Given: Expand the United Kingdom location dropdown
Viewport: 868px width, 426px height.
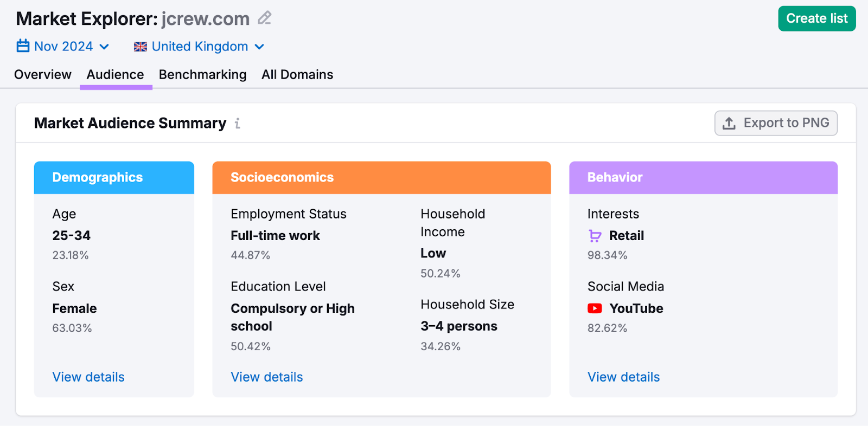Looking at the screenshot, I should pyautogui.click(x=199, y=46).
